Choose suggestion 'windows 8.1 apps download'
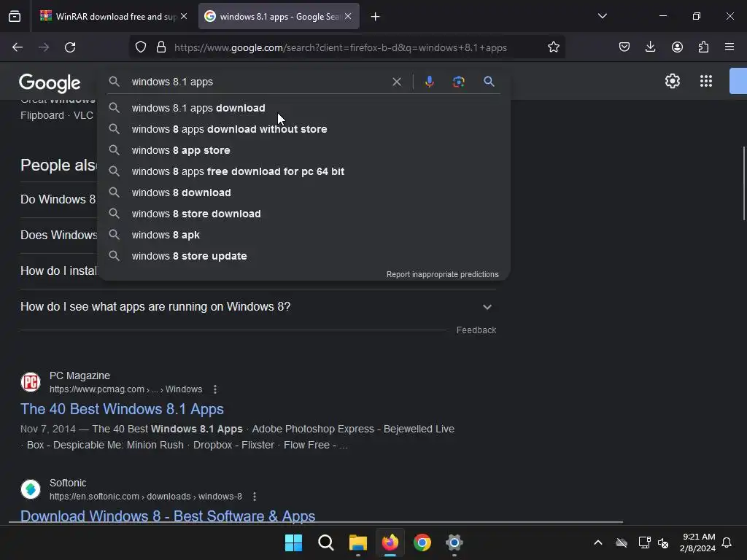Image resolution: width=747 pixels, height=560 pixels. click(303, 108)
